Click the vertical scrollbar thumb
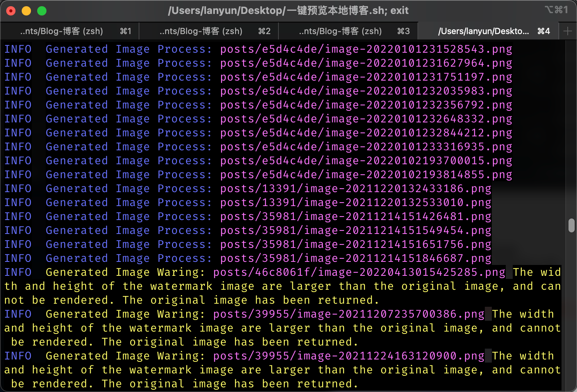 tap(572, 225)
